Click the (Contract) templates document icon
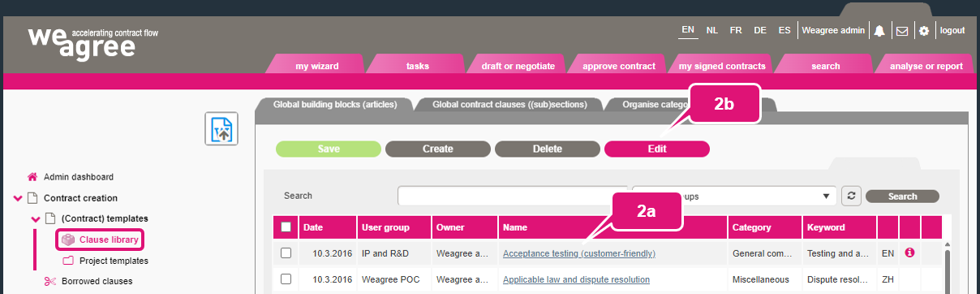This screenshot has width=980, height=294. click(x=50, y=218)
